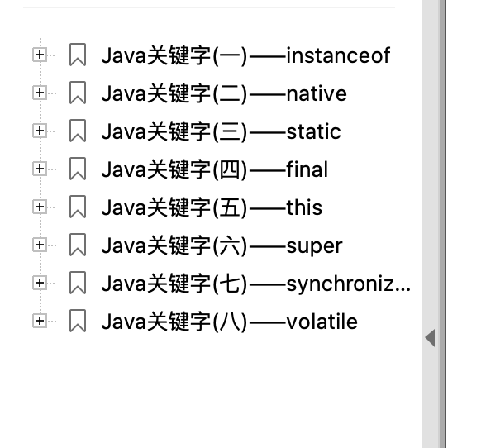Click bookmark icon beside the final entry
486x448 pixels.
[78, 169]
